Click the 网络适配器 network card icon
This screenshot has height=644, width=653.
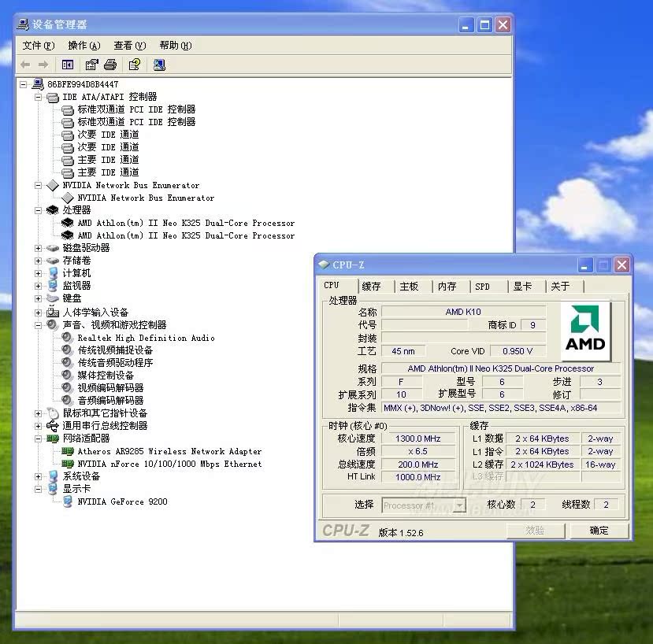coord(53,439)
